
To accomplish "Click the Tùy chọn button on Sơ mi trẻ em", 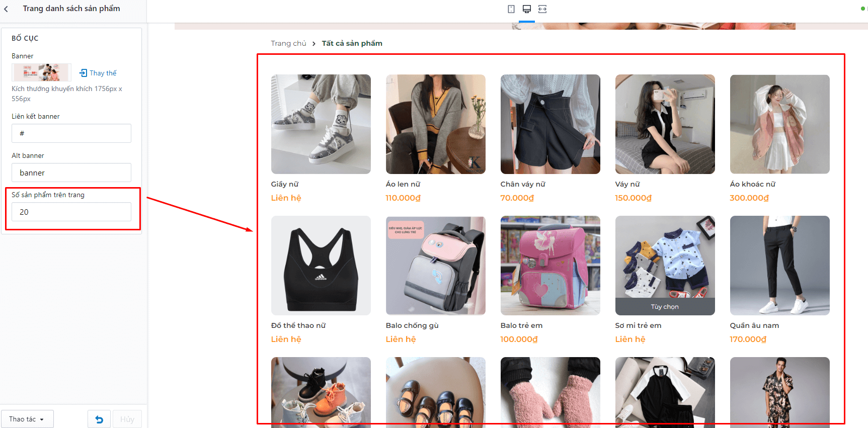I will tap(665, 307).
